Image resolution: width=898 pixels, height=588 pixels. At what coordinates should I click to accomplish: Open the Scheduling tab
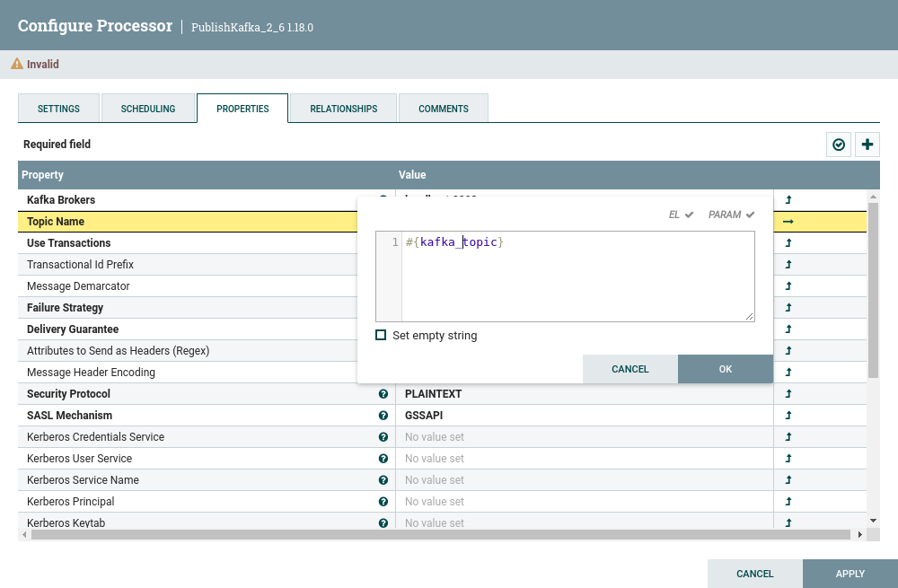click(148, 109)
